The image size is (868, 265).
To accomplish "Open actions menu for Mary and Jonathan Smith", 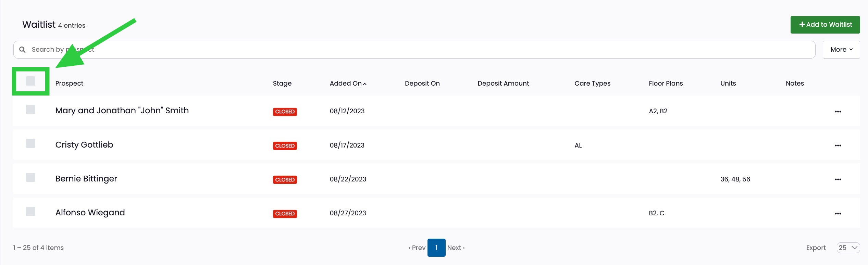I will click(x=838, y=112).
